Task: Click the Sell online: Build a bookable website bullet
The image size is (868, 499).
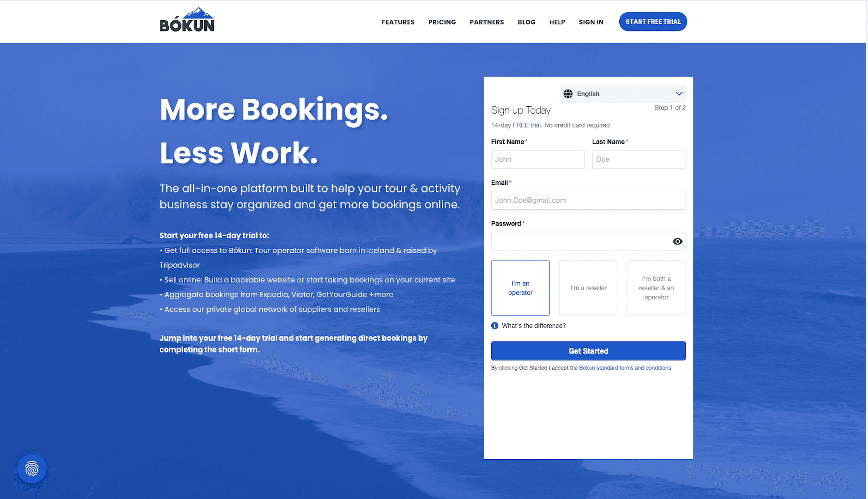Action: point(307,280)
